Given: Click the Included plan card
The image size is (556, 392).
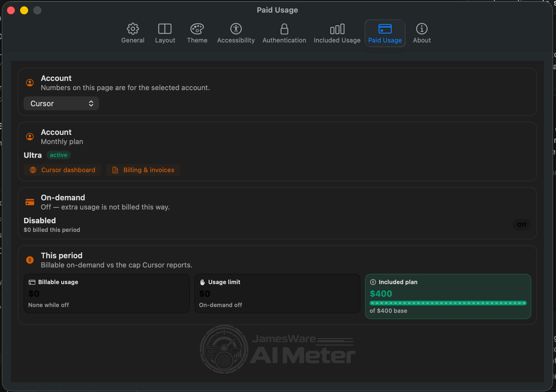Looking at the screenshot, I should (448, 296).
